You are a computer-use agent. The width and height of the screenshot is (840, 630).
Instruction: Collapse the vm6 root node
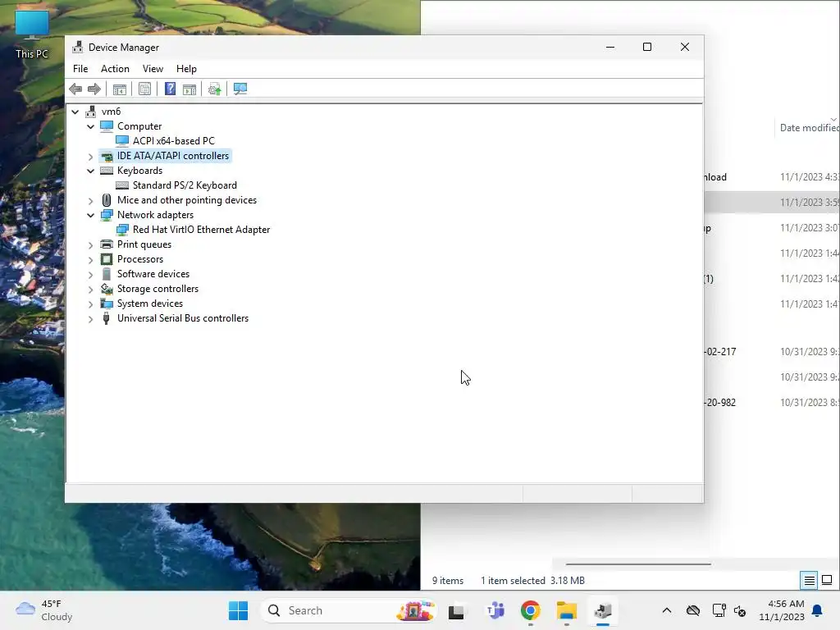pyautogui.click(x=75, y=112)
